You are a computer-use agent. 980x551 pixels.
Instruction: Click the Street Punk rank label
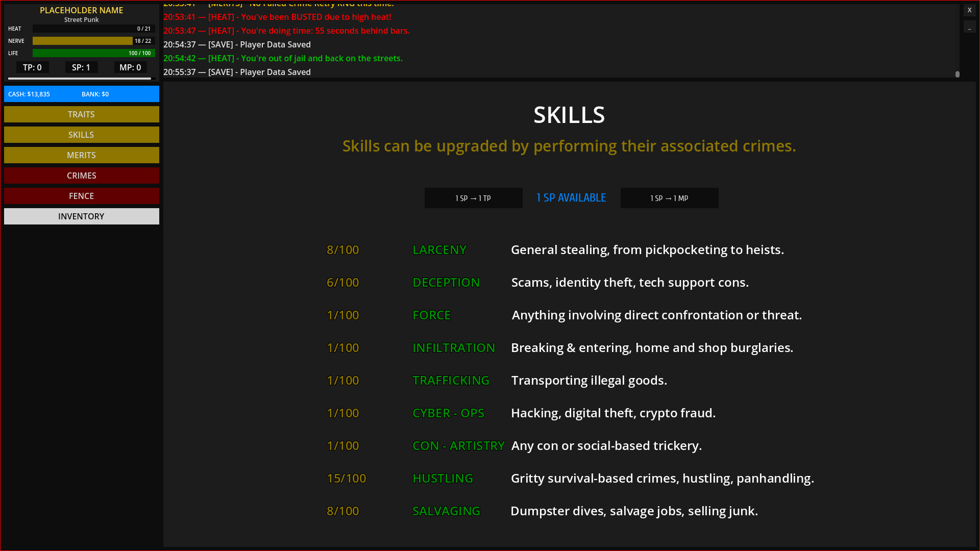tap(82, 19)
